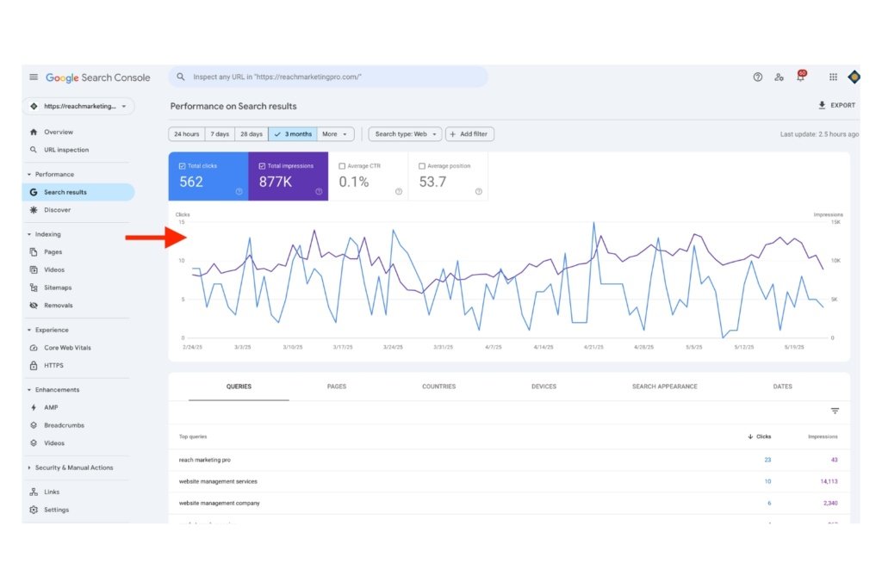Open the More date range dropdown
This screenshot has height=588, width=882.
(335, 134)
